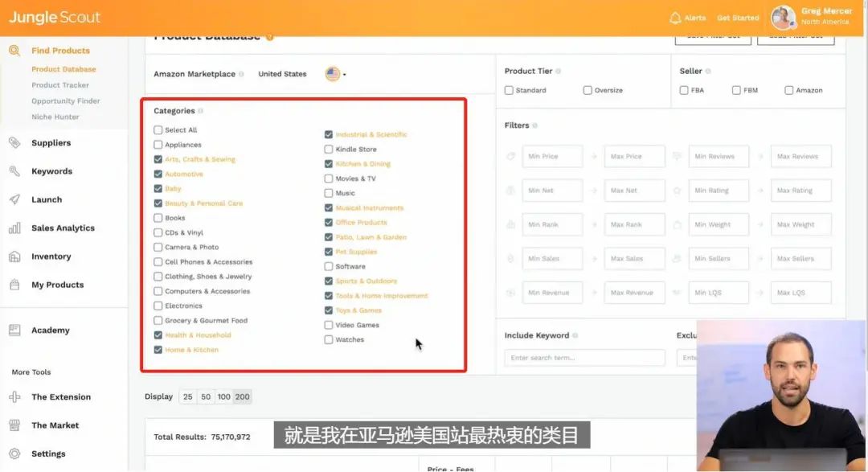Enable the Appliances category checkbox
The height and width of the screenshot is (472, 868).
[x=158, y=145]
